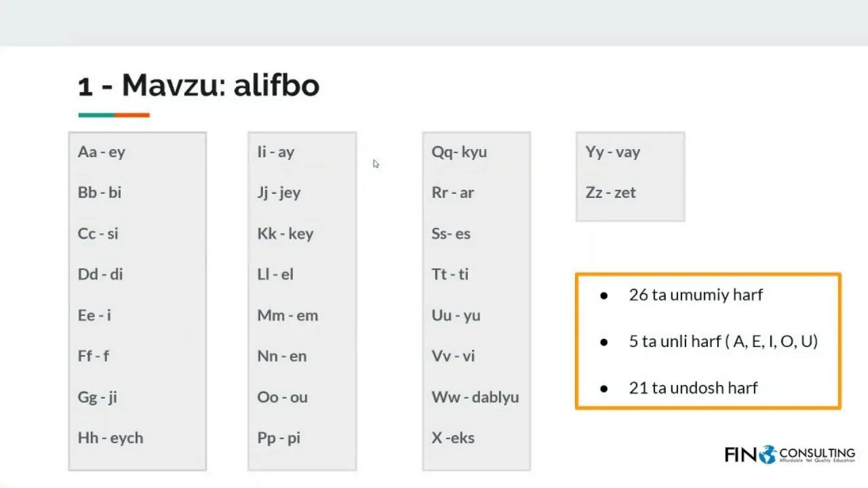The width and height of the screenshot is (868, 488).
Task: Select the '5 ta unli harf' bullet line
Action: coord(724,341)
